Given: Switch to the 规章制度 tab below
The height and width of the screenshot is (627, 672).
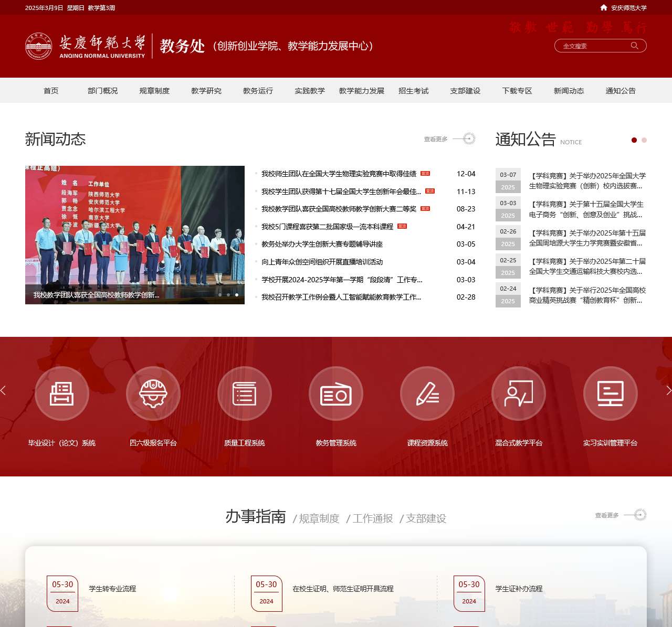Looking at the screenshot, I should point(319,518).
